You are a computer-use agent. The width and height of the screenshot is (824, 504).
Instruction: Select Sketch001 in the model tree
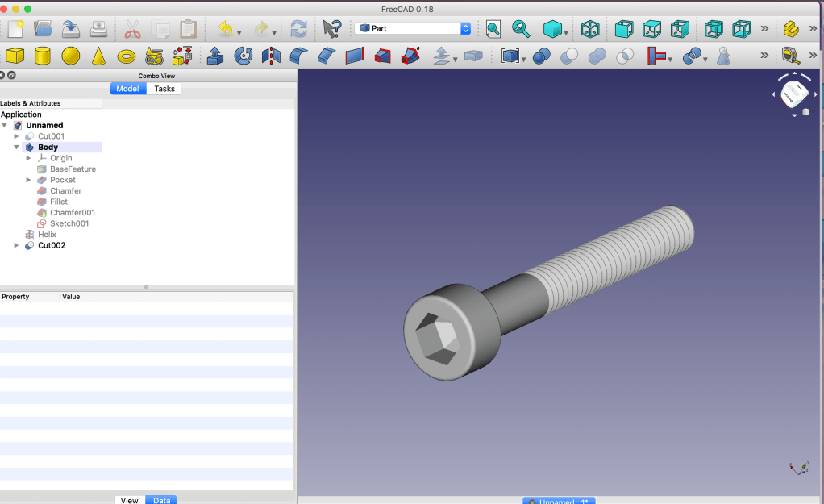[x=69, y=223]
